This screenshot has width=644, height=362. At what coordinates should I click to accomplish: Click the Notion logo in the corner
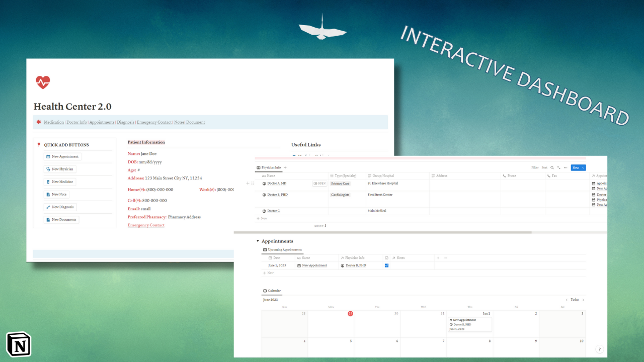(18, 345)
